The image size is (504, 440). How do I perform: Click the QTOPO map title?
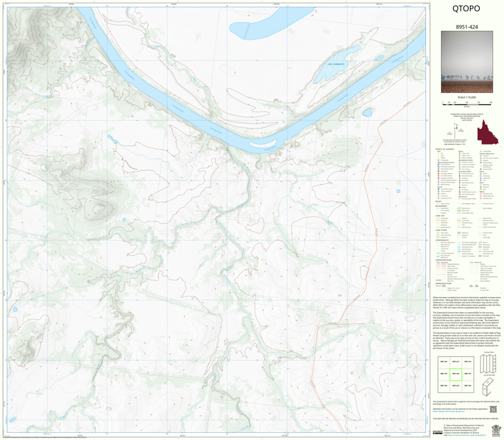(466, 9)
